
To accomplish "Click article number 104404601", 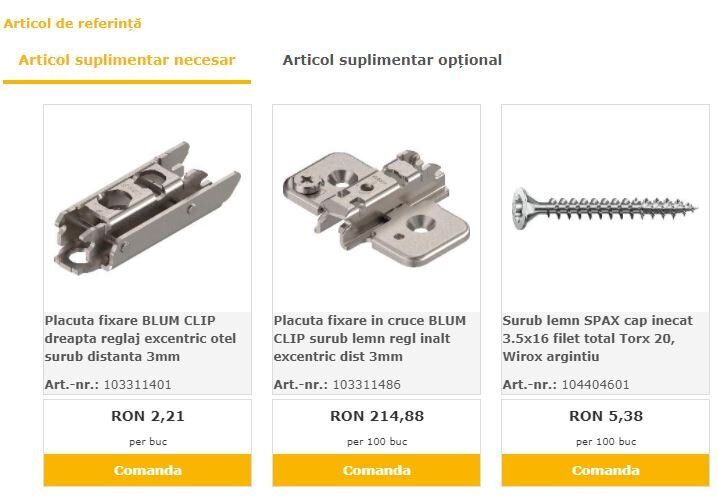I will click(595, 384).
